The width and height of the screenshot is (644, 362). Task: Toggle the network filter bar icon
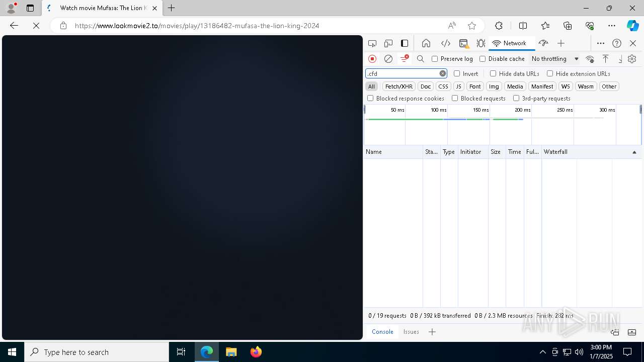click(405, 59)
